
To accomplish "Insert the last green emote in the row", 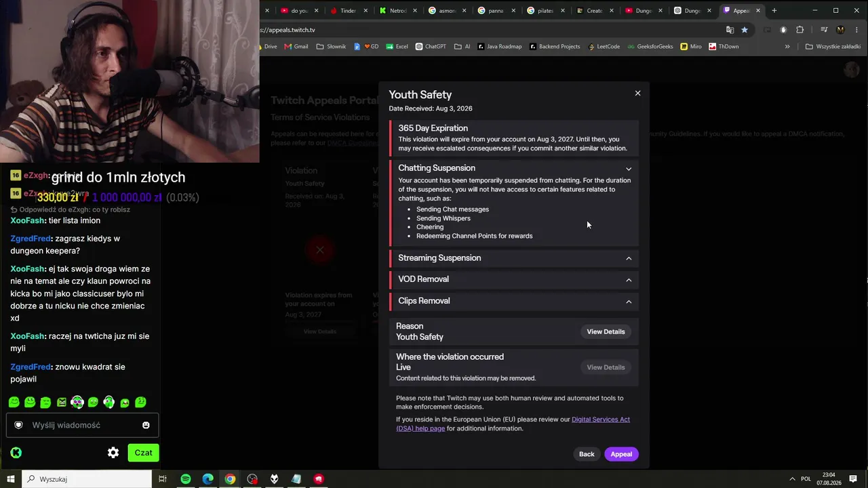I will [140, 403].
